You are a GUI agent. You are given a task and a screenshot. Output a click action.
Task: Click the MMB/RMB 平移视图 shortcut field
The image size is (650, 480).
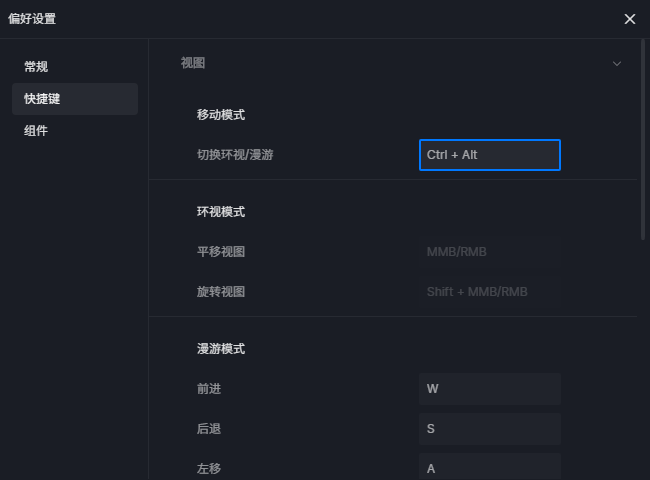pyautogui.click(x=489, y=252)
